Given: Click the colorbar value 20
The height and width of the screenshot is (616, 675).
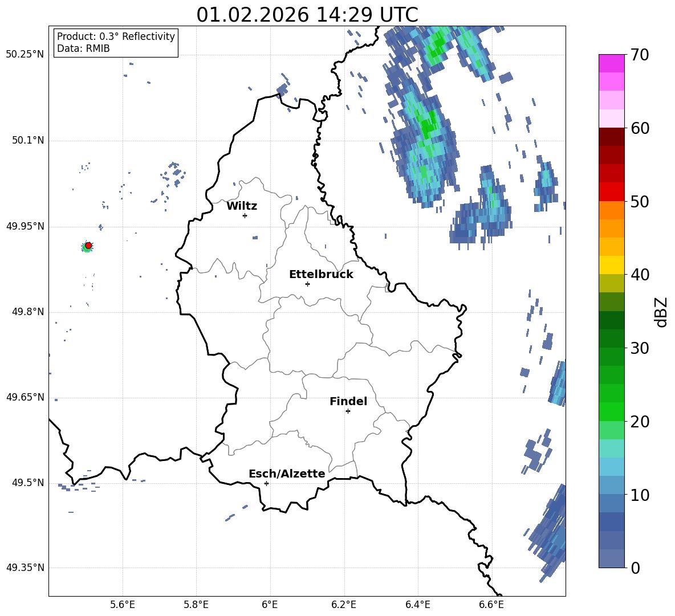Looking at the screenshot, I should point(640,422).
